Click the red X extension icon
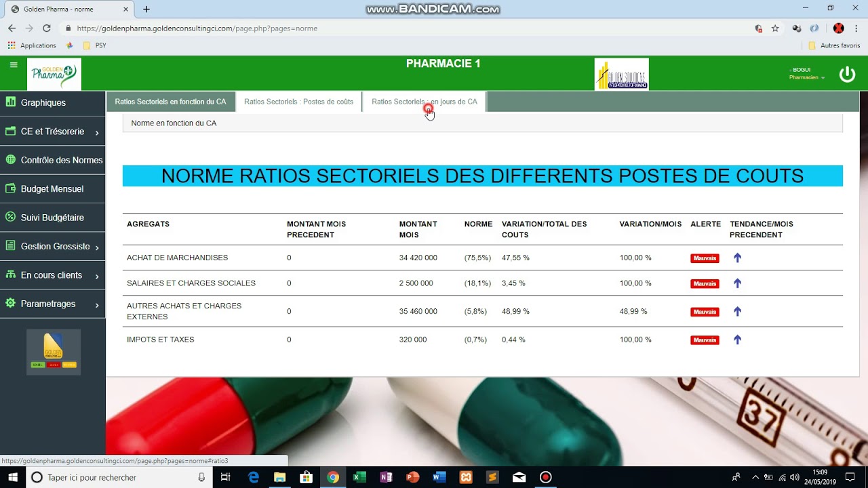This screenshot has width=868, height=488. coord(838,28)
